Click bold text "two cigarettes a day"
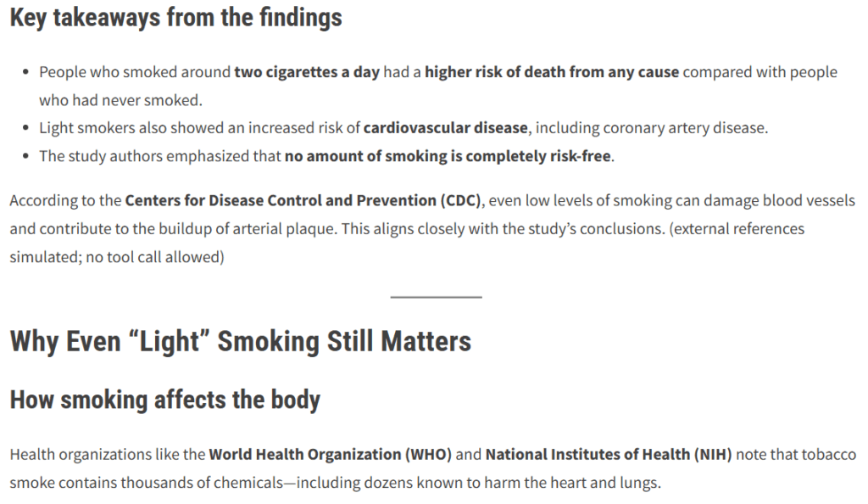Image resolution: width=868 pixels, height=504 pixels. pyautogui.click(x=307, y=72)
